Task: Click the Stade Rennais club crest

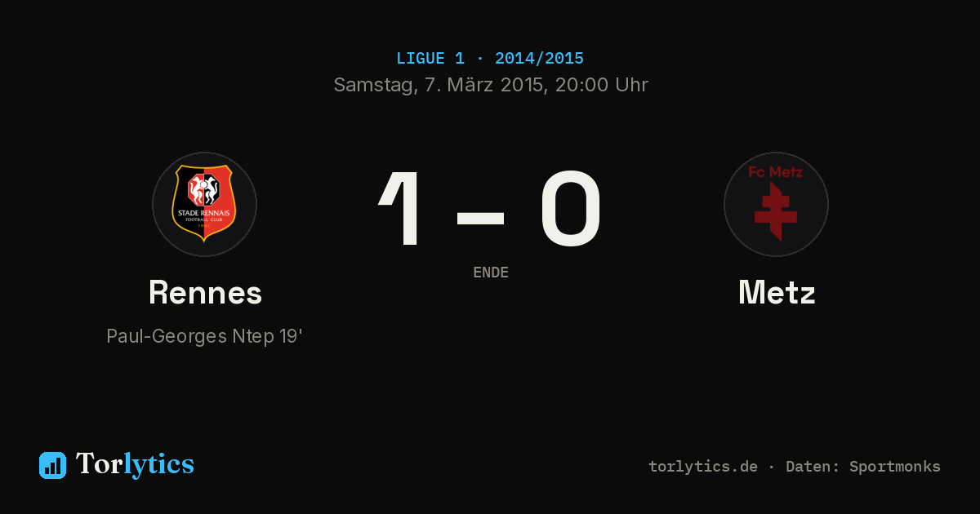Action: coord(204,204)
